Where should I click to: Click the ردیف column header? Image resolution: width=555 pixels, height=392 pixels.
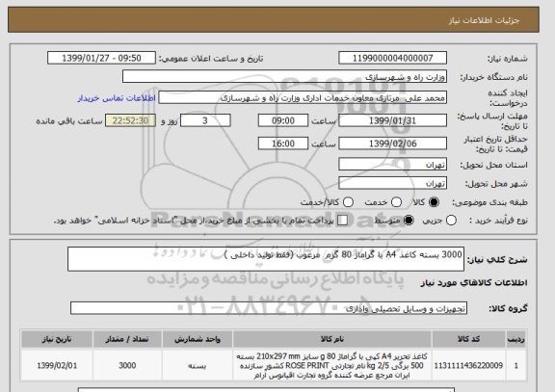point(516,339)
